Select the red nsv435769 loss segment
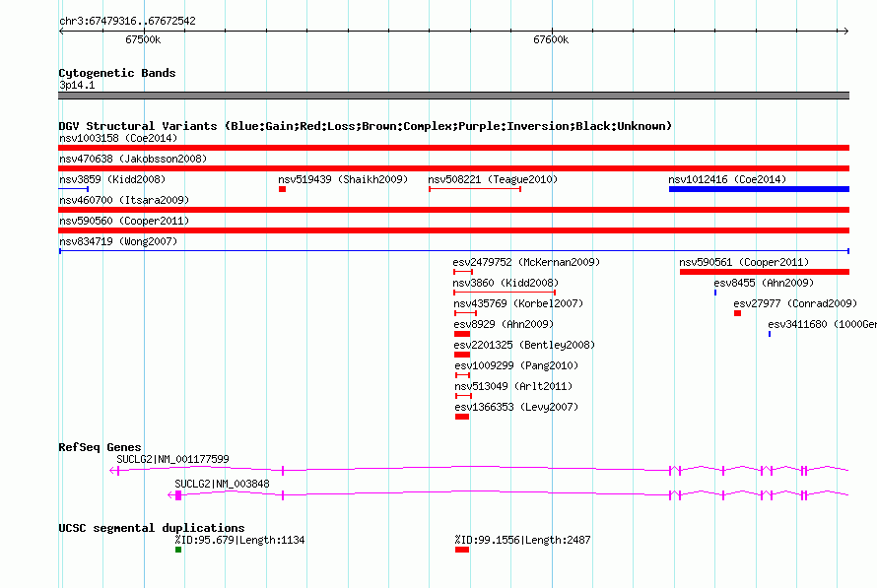877x588 pixels. [465, 313]
